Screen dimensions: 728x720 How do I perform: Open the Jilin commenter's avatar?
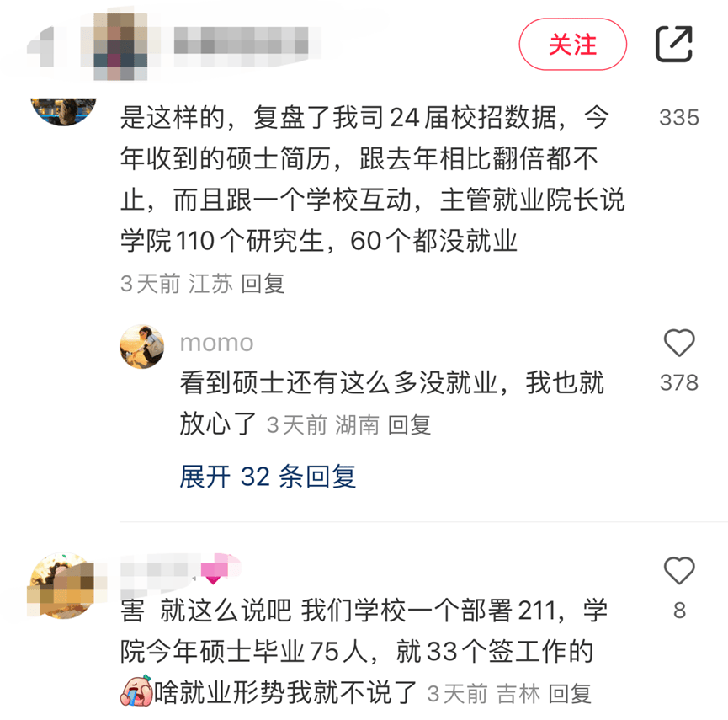pyautogui.click(x=64, y=586)
